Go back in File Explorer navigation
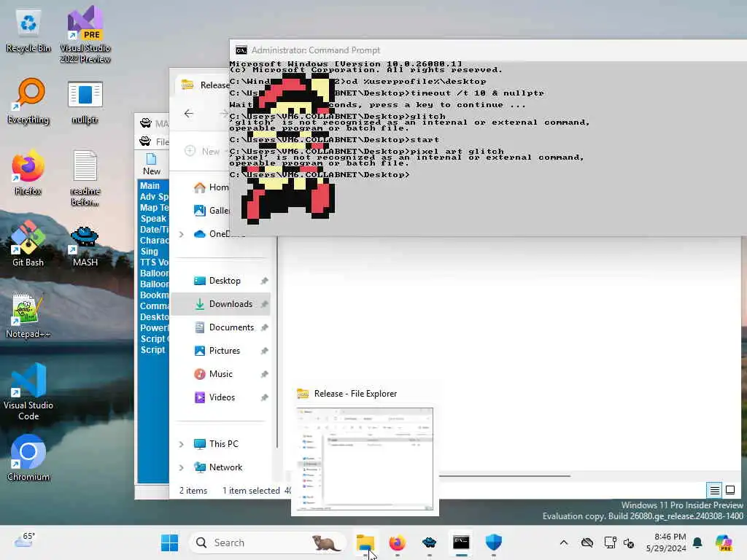 point(189,113)
